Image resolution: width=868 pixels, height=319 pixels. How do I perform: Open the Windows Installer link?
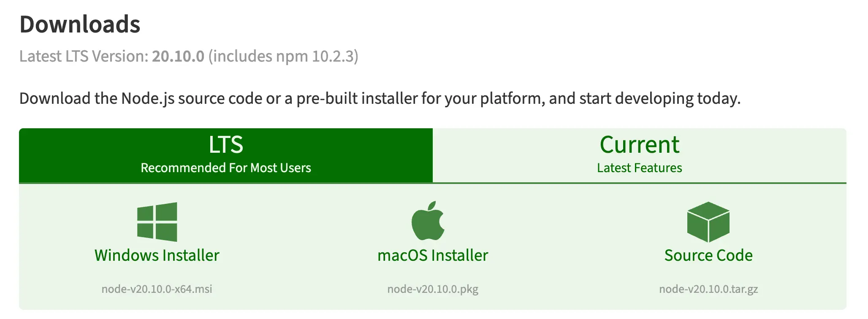pyautogui.click(x=157, y=255)
